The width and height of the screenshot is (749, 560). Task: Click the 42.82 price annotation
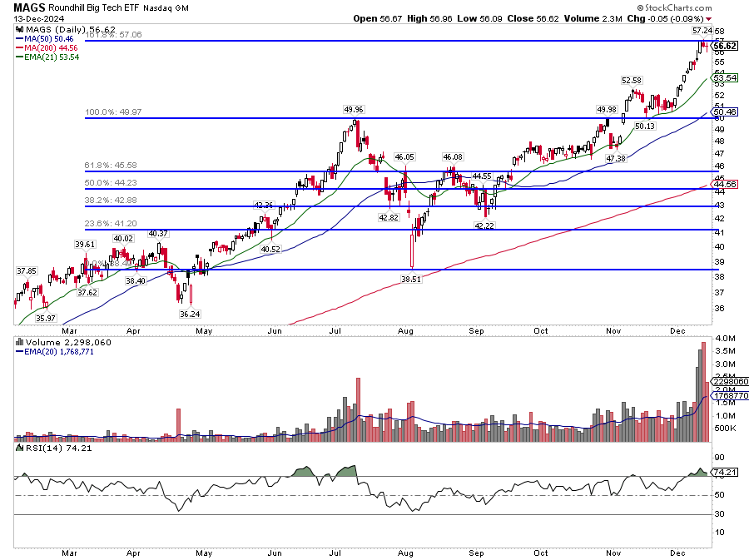(x=389, y=217)
